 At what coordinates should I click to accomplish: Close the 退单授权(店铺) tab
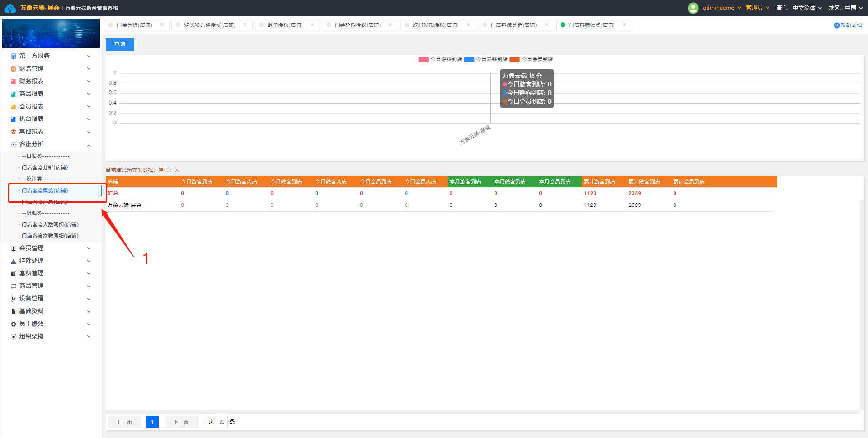[x=312, y=25]
